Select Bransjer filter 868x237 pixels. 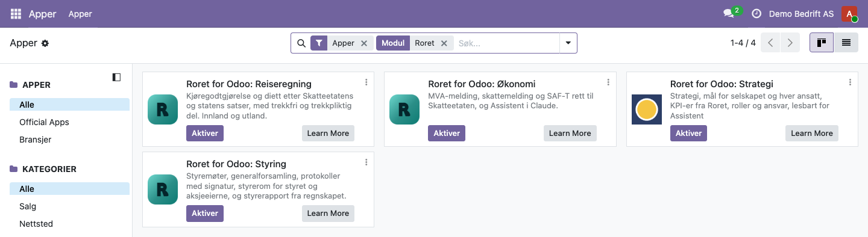tap(69, 140)
